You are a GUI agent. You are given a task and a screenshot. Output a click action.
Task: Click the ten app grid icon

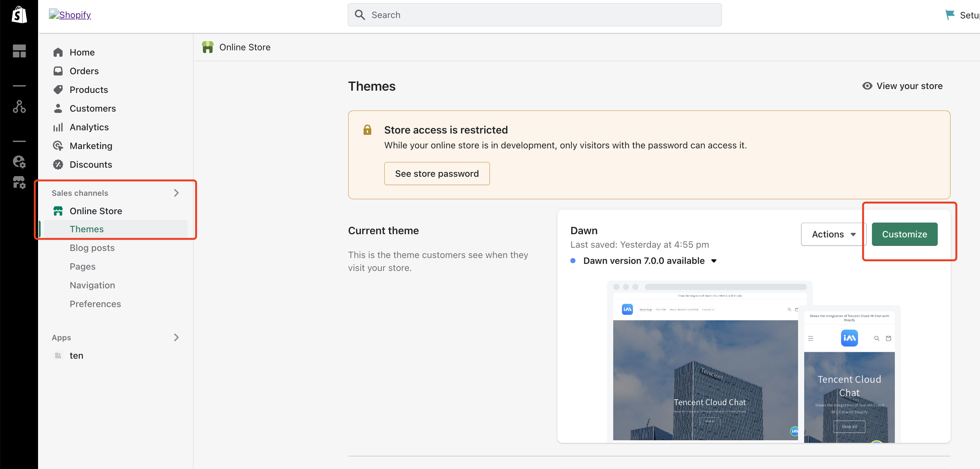click(58, 355)
